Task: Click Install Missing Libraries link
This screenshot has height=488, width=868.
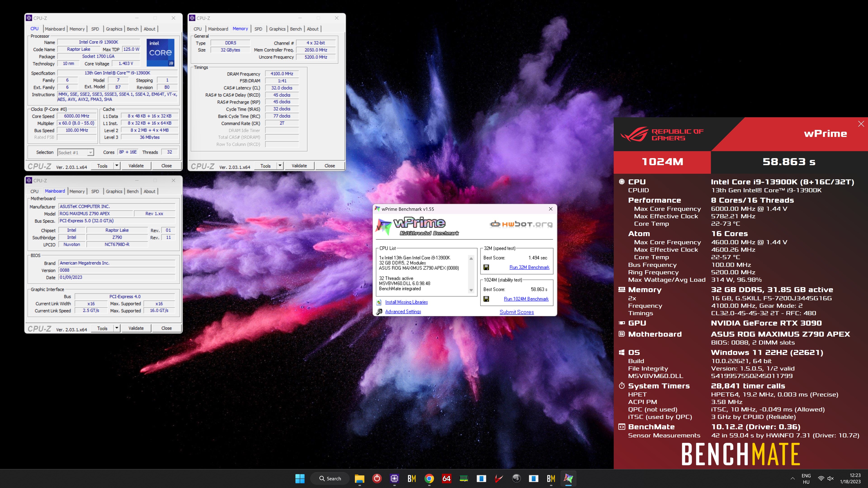Action: coord(406,302)
